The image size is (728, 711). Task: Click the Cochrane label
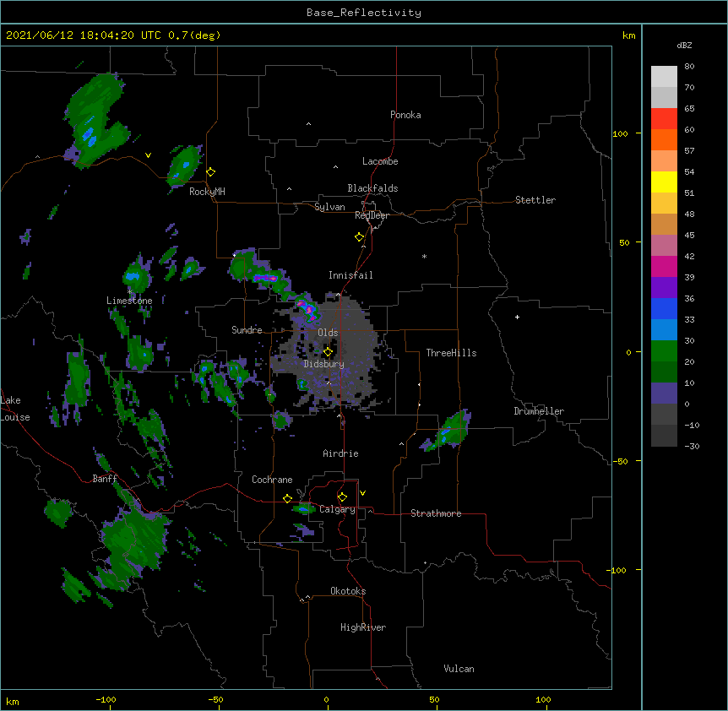tap(272, 480)
